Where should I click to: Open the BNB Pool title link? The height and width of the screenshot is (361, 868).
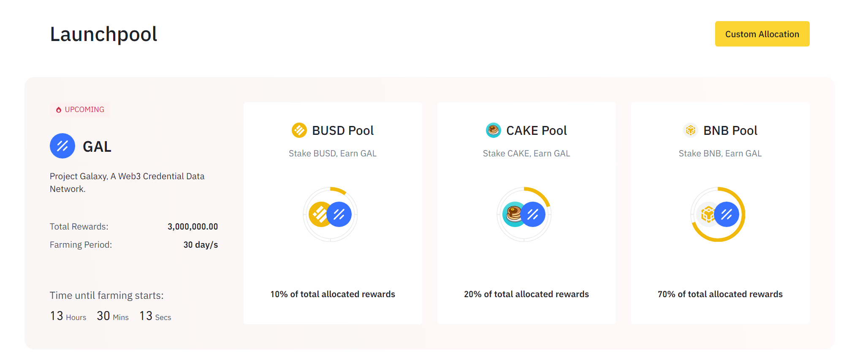click(730, 131)
